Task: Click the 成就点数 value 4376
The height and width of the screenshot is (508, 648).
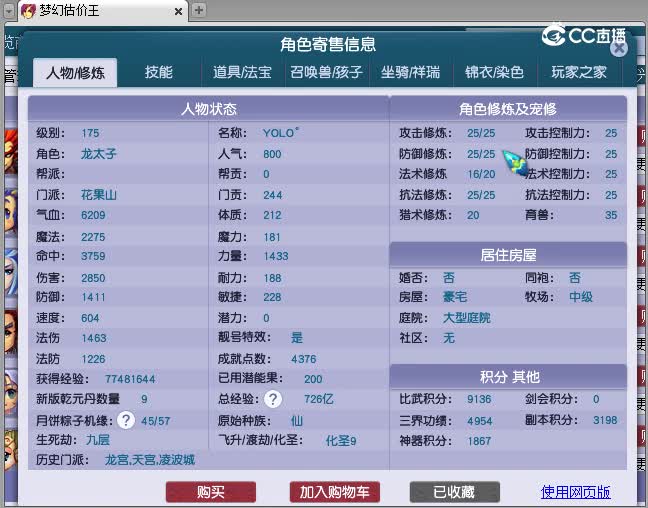Action: coord(304,359)
